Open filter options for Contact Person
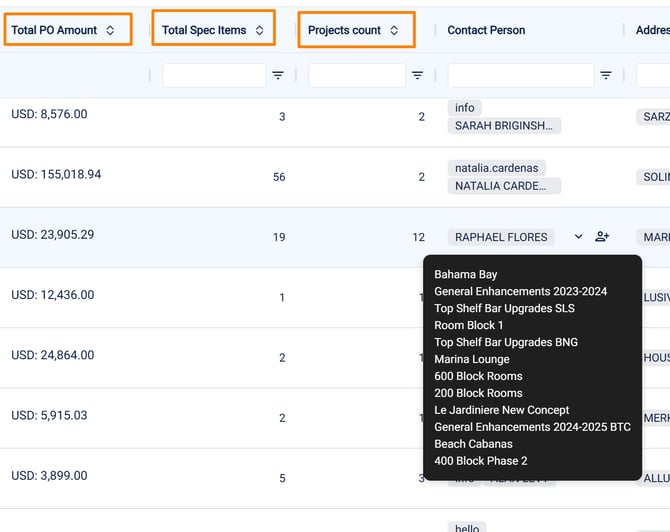670x532 pixels. (605, 75)
